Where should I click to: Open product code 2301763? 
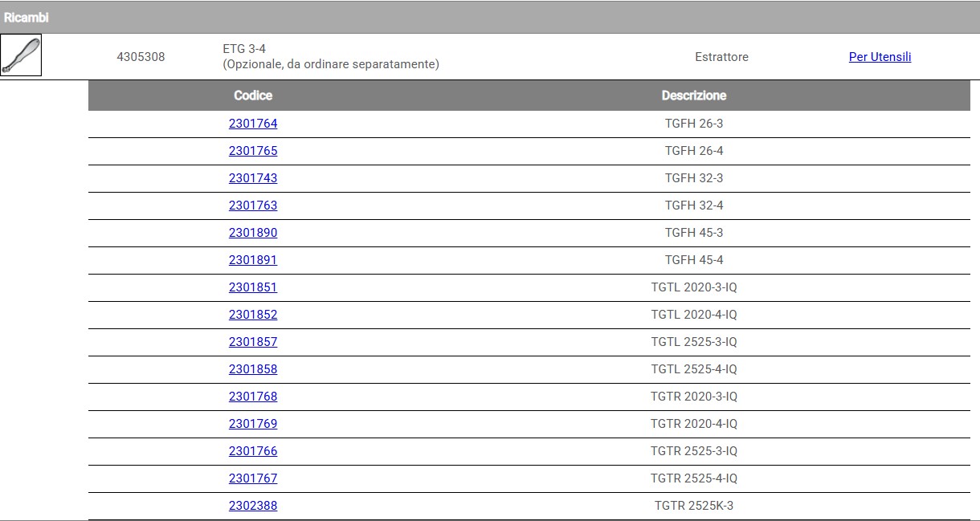click(253, 206)
